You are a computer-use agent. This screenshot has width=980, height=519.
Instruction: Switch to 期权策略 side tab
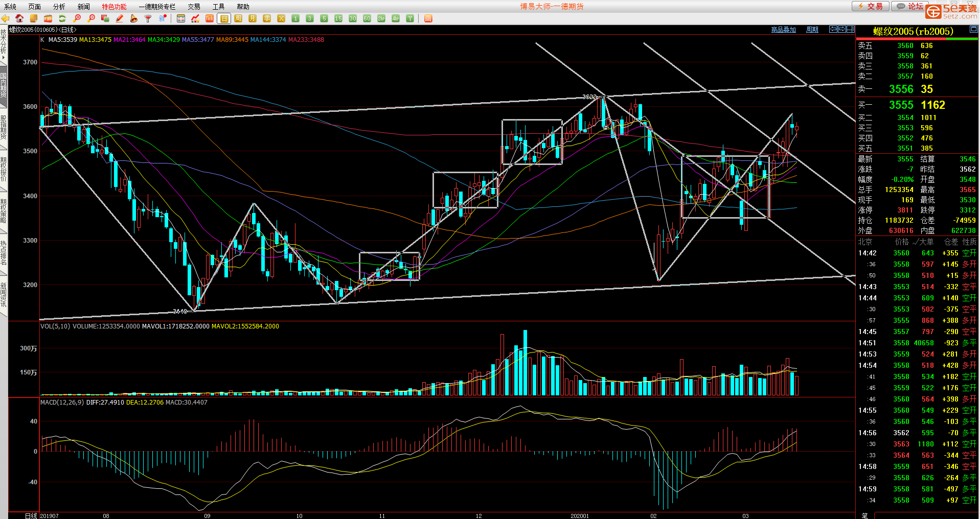tap(4, 211)
